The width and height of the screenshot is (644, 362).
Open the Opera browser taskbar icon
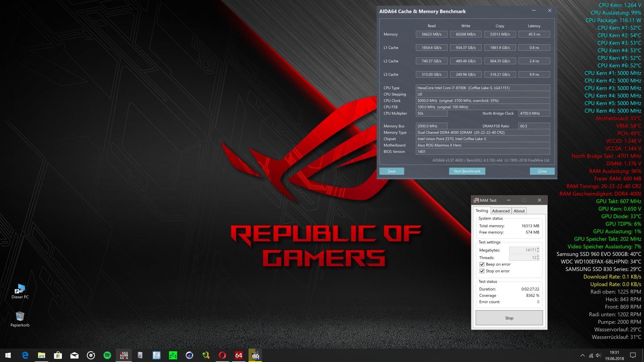click(222, 355)
